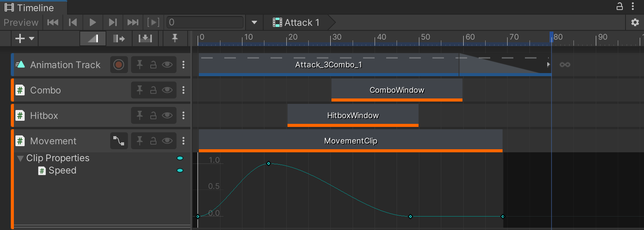The height and width of the screenshot is (230, 644).
Task: Toggle curves view on Movement track
Action: click(x=119, y=141)
